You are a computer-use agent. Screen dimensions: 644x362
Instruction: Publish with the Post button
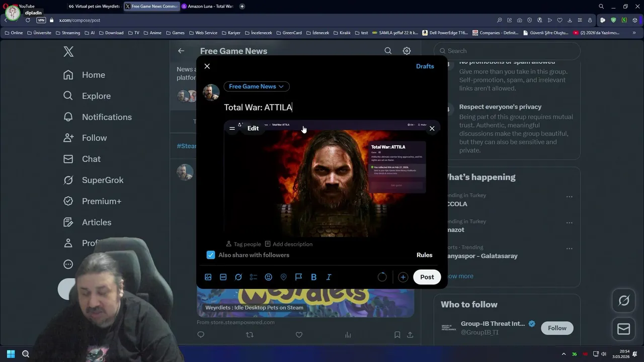coord(427,277)
